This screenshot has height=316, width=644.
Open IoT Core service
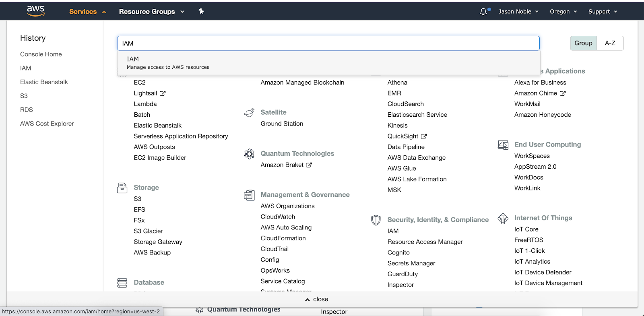coord(526,229)
